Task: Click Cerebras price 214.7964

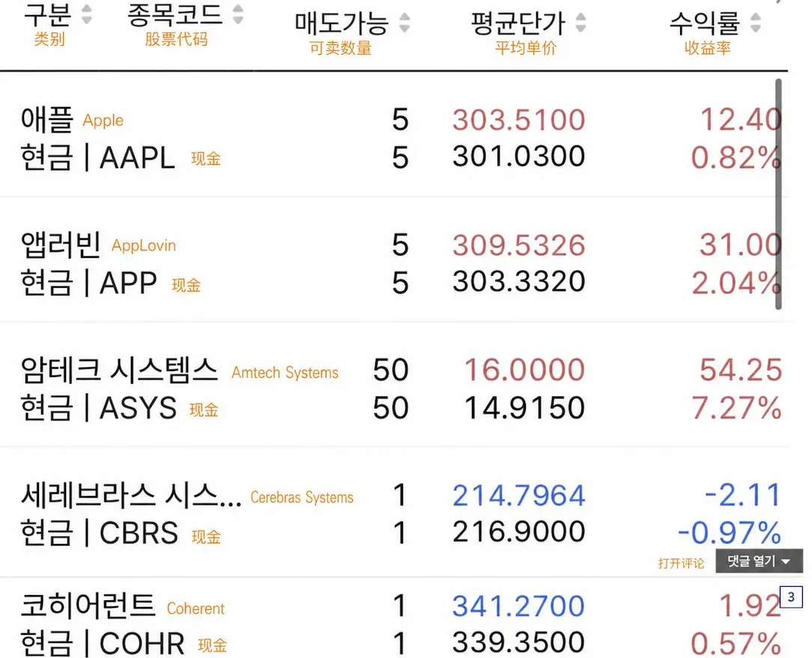Action: (519, 495)
